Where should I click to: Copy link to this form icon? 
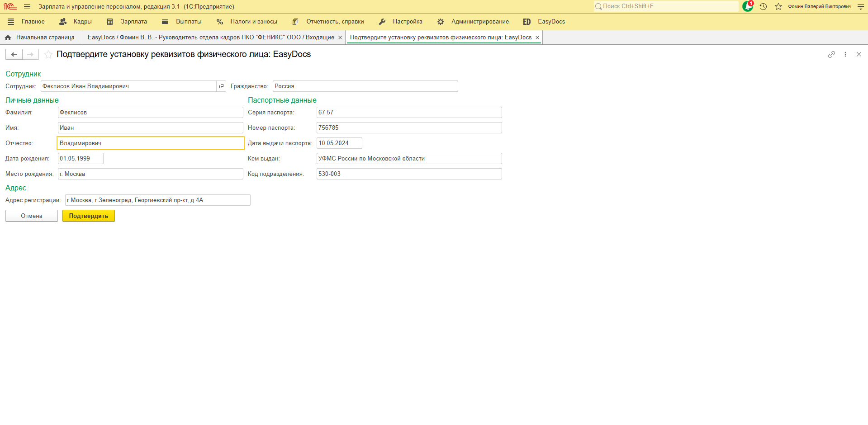[831, 54]
